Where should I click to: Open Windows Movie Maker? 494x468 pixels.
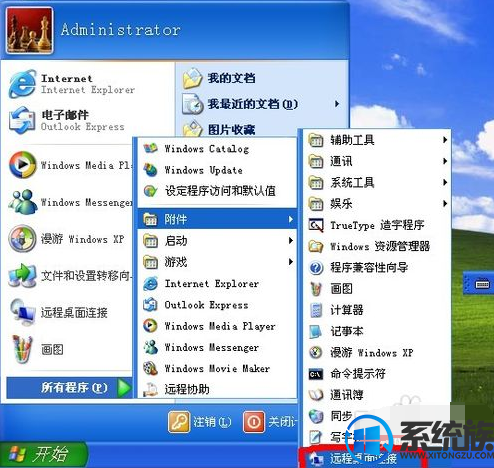point(217,368)
